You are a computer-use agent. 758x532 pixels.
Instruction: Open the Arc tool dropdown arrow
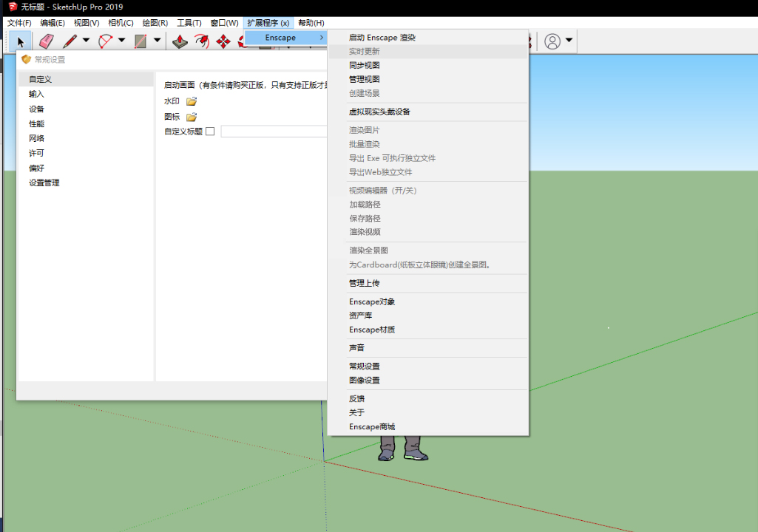coord(122,41)
